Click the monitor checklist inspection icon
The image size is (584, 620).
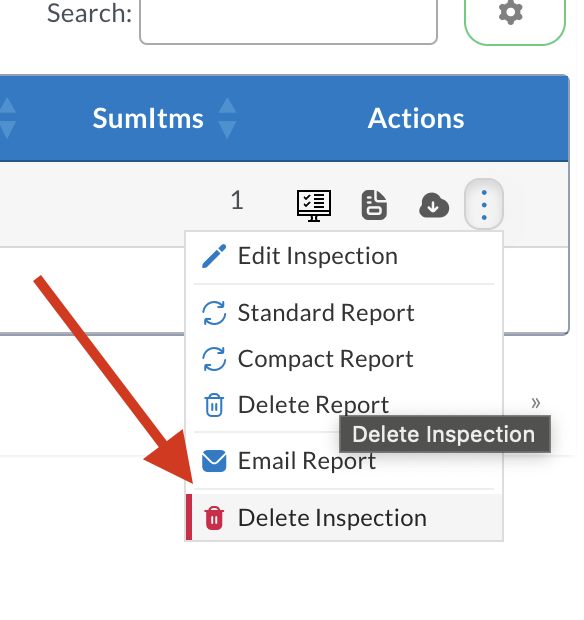314,205
